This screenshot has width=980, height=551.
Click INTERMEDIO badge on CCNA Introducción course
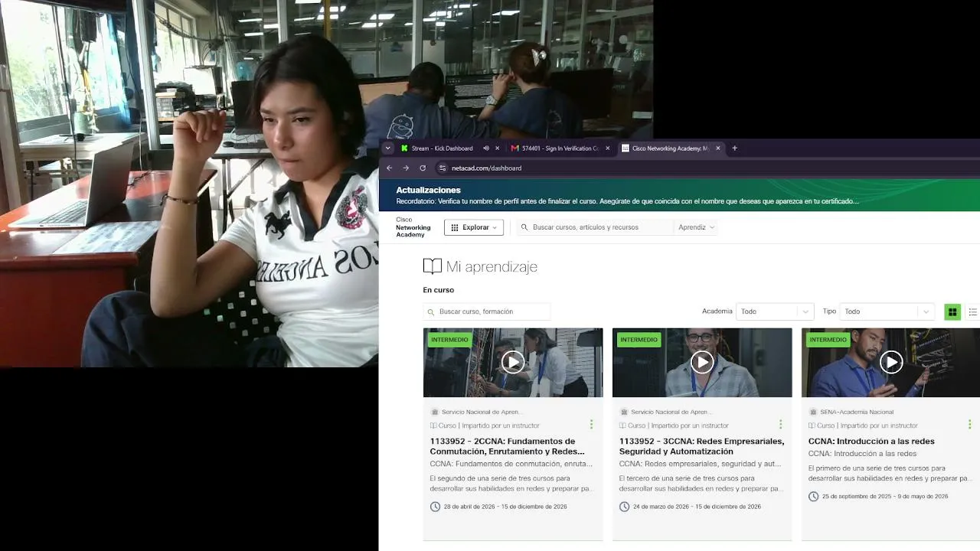coord(828,340)
